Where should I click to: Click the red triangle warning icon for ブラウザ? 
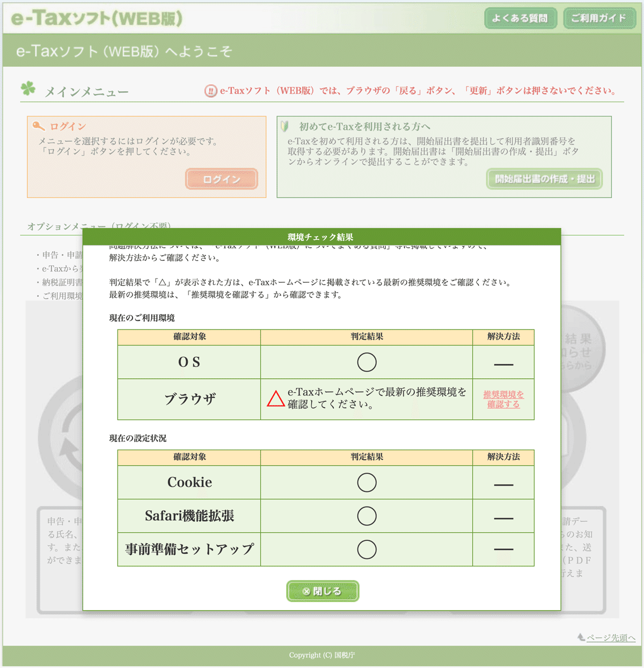276,399
